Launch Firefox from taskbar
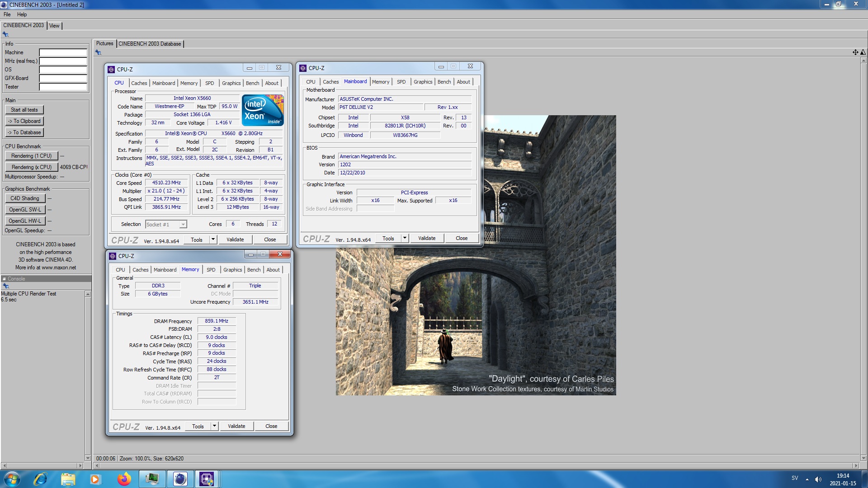This screenshot has width=868, height=488. coord(124,479)
